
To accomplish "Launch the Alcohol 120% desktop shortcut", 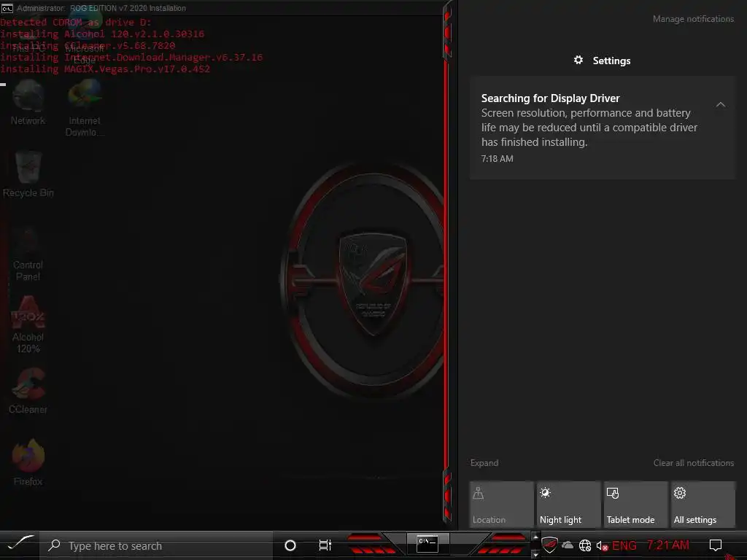I will tap(28, 324).
